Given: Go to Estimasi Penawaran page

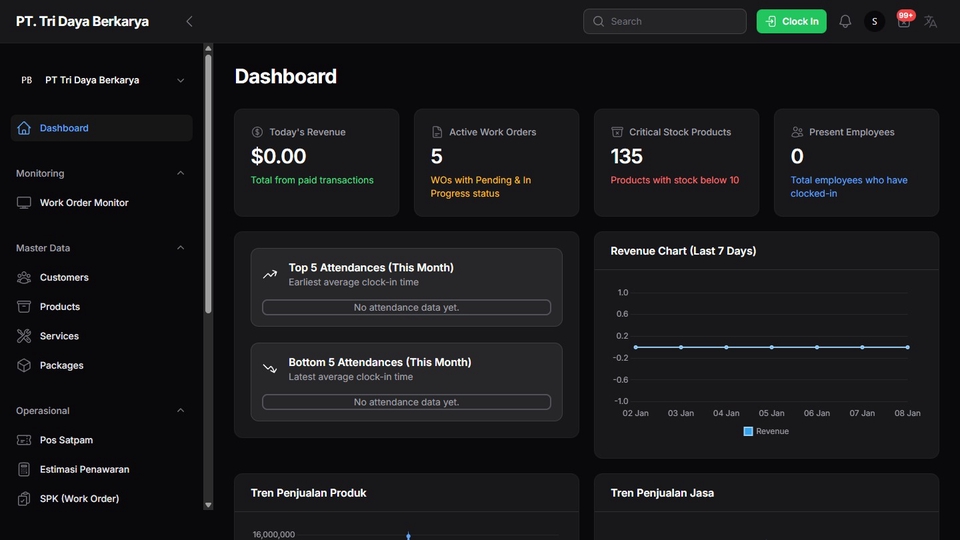Looking at the screenshot, I should point(84,469).
